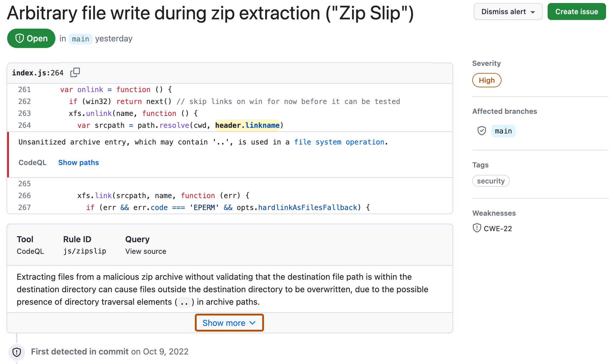Expand the Show more disclosure chevron
The height and width of the screenshot is (364, 612).
230,322
